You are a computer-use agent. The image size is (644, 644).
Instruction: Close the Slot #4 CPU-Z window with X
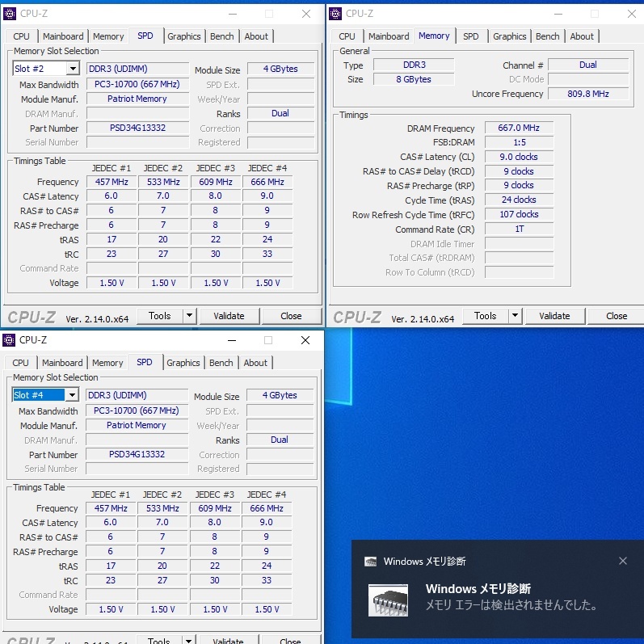click(305, 340)
